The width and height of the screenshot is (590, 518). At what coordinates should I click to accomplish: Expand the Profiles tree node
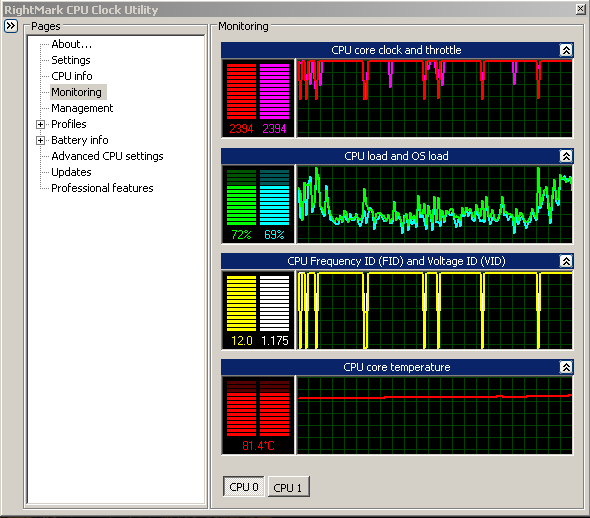click(x=40, y=125)
